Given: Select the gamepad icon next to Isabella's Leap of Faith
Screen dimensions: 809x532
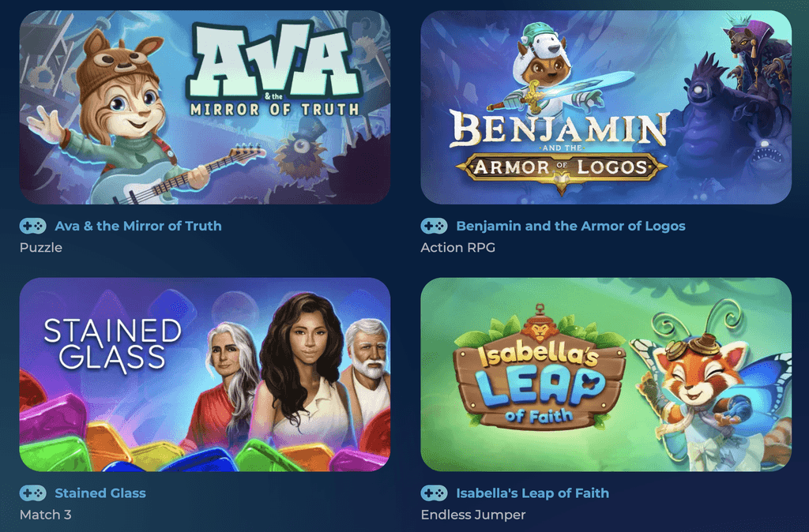Looking at the screenshot, I should (x=434, y=493).
